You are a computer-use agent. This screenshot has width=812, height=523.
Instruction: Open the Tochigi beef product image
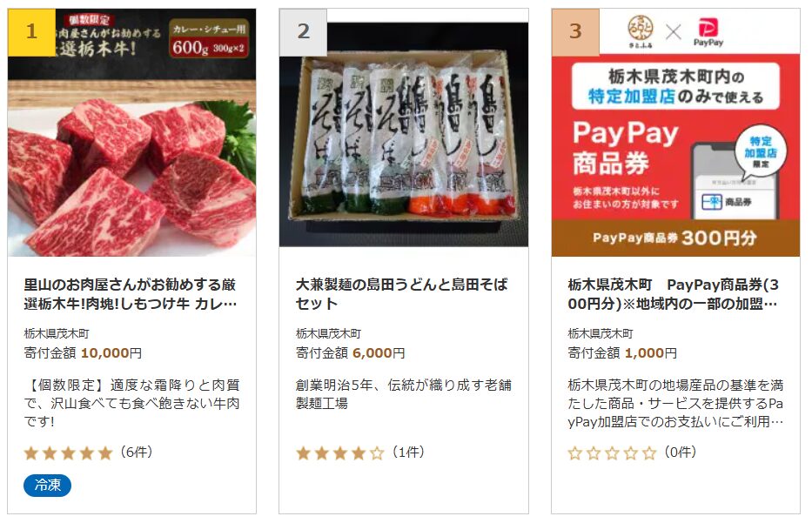click(x=131, y=132)
